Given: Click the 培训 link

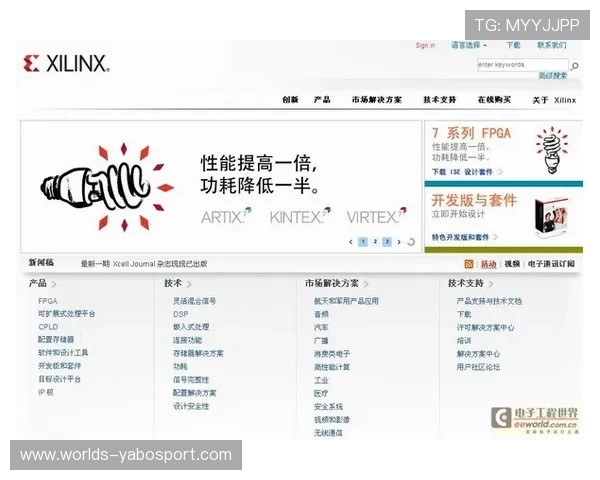Looking at the screenshot, I should click(463, 341).
